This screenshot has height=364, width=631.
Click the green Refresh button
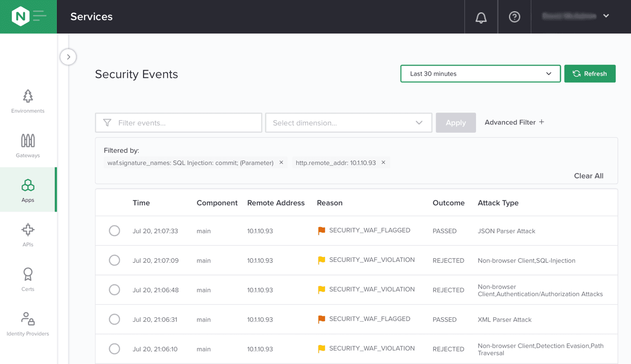point(590,74)
